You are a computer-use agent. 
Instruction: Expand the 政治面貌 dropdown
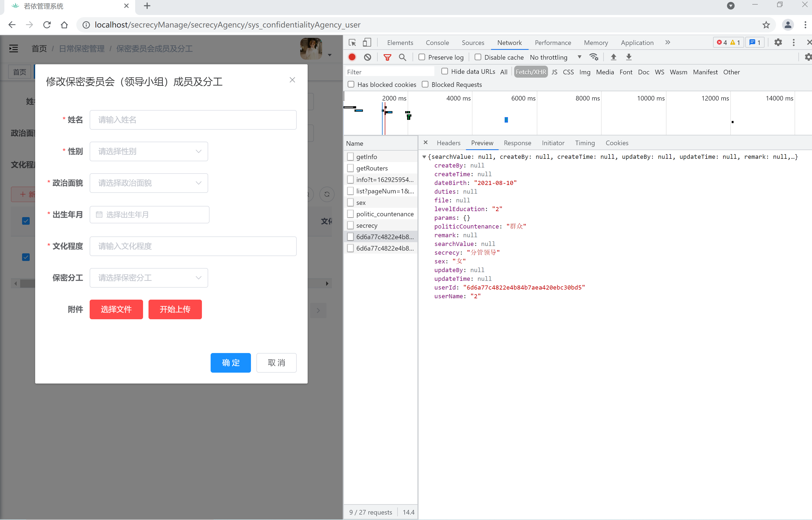click(x=149, y=183)
